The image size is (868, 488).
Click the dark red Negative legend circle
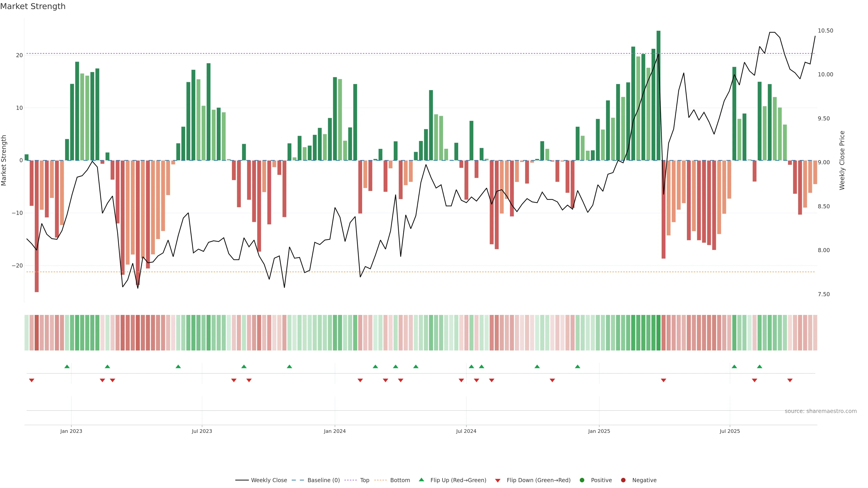pos(623,480)
